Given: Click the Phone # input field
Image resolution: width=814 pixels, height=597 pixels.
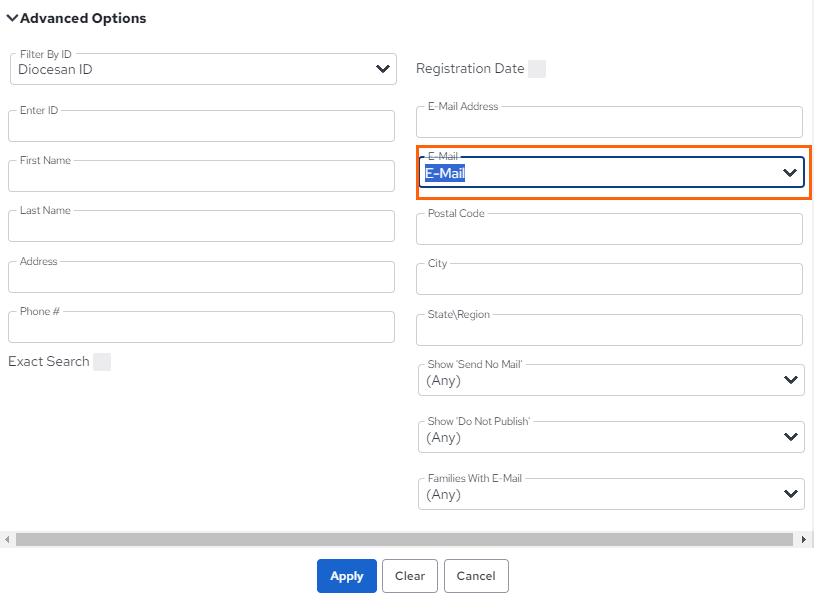Looking at the screenshot, I should point(201,327).
